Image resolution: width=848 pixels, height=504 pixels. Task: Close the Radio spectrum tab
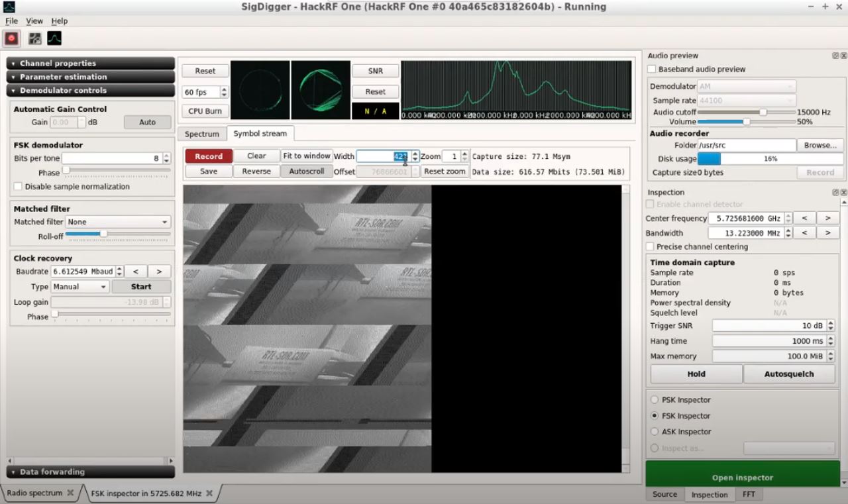point(70,493)
